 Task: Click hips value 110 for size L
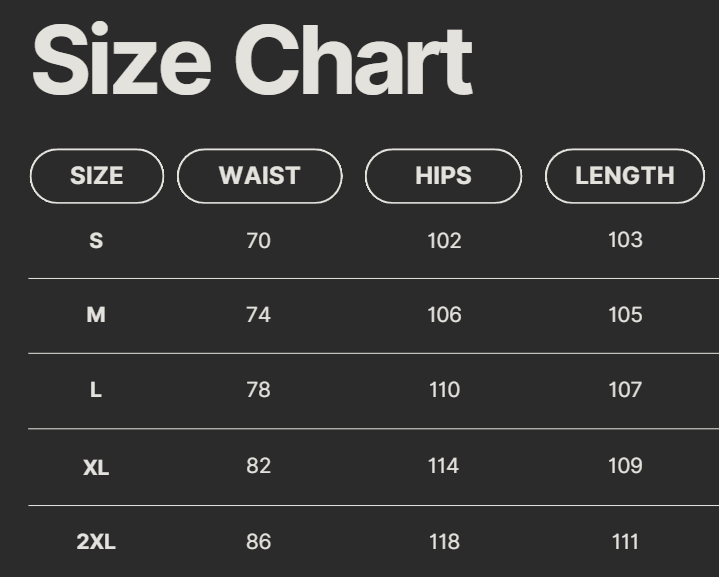[444, 390]
